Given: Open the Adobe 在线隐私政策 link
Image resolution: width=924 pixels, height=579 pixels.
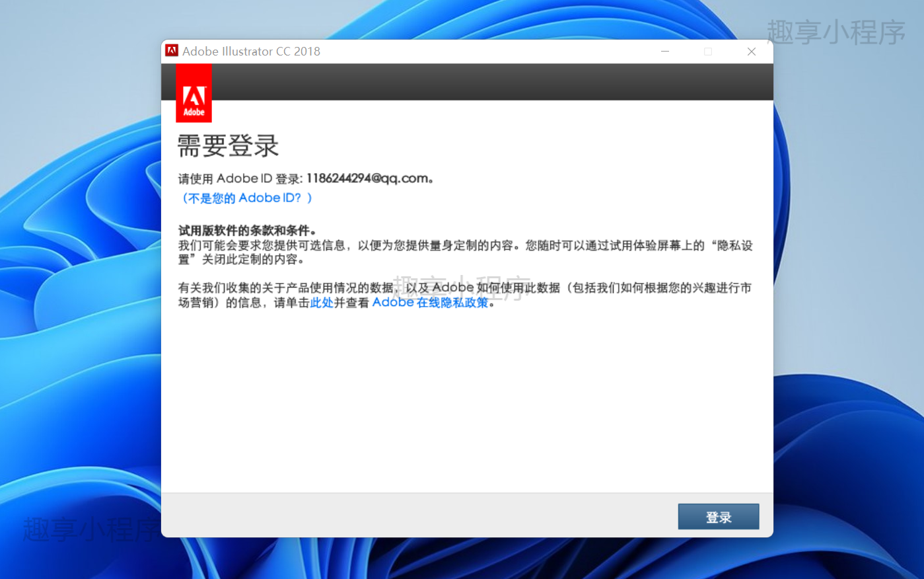Looking at the screenshot, I should 430,303.
